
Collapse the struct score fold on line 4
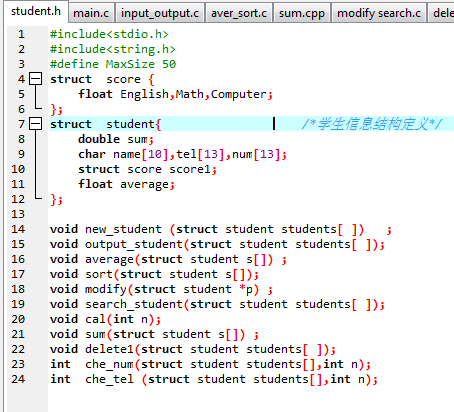35,79
